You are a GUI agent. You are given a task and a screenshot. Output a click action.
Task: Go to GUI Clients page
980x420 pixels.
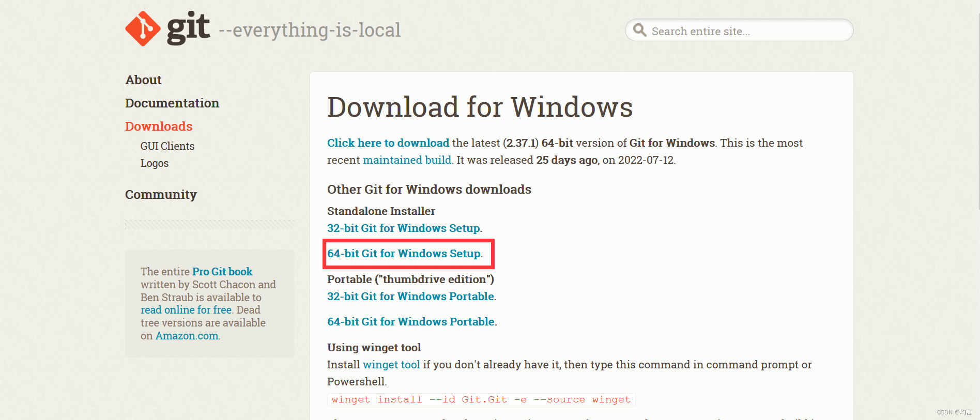(x=167, y=146)
